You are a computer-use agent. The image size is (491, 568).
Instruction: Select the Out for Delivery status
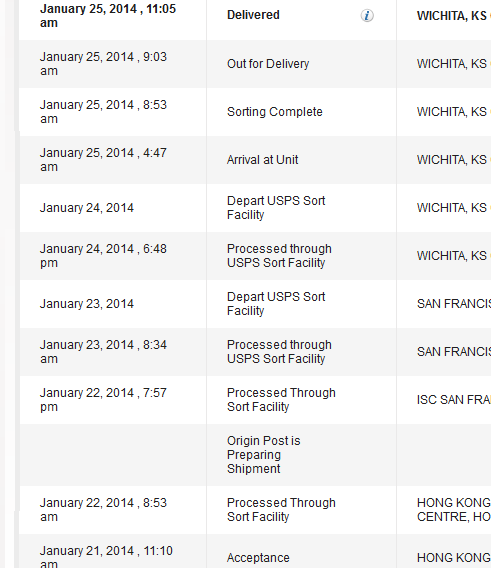point(268,64)
